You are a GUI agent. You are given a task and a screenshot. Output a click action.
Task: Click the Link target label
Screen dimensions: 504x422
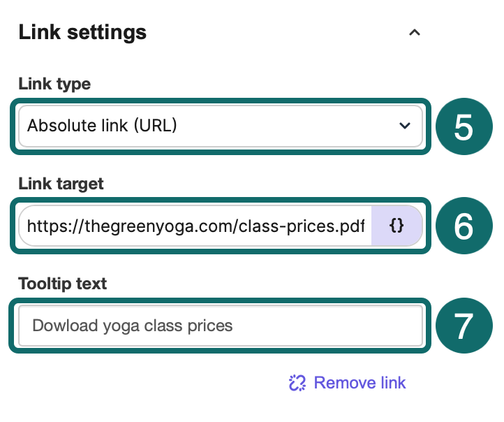[61, 184]
